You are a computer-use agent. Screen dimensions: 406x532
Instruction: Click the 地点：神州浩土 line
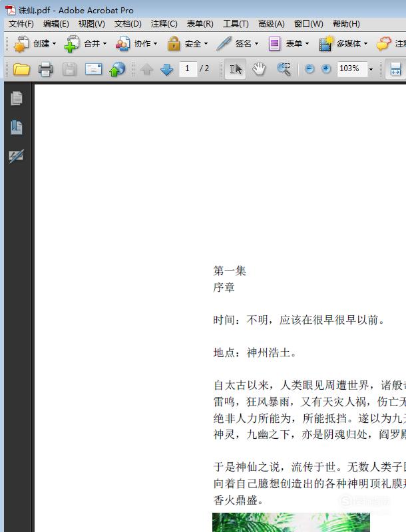pyautogui.click(x=255, y=353)
